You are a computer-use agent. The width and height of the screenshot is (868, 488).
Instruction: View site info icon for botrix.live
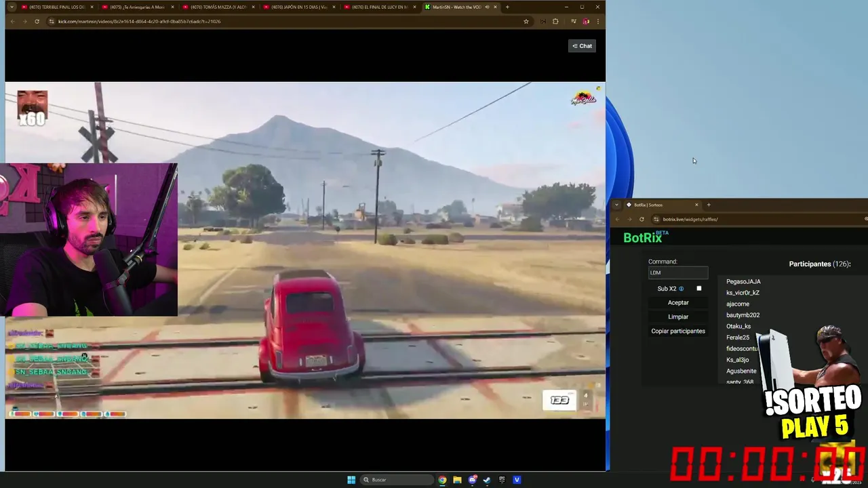coord(656,219)
